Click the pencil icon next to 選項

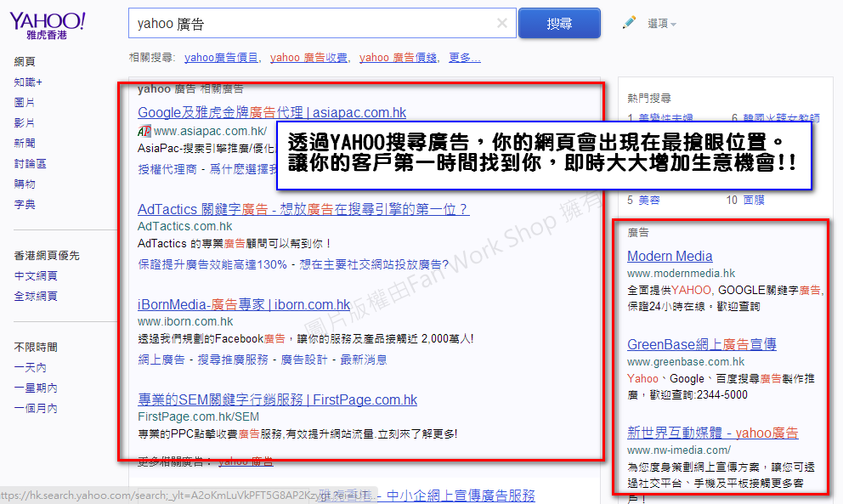coord(629,23)
